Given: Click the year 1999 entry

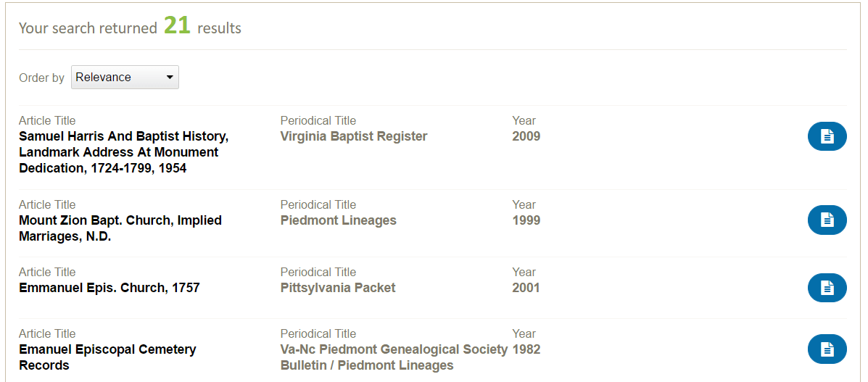Looking at the screenshot, I should pyautogui.click(x=526, y=220).
